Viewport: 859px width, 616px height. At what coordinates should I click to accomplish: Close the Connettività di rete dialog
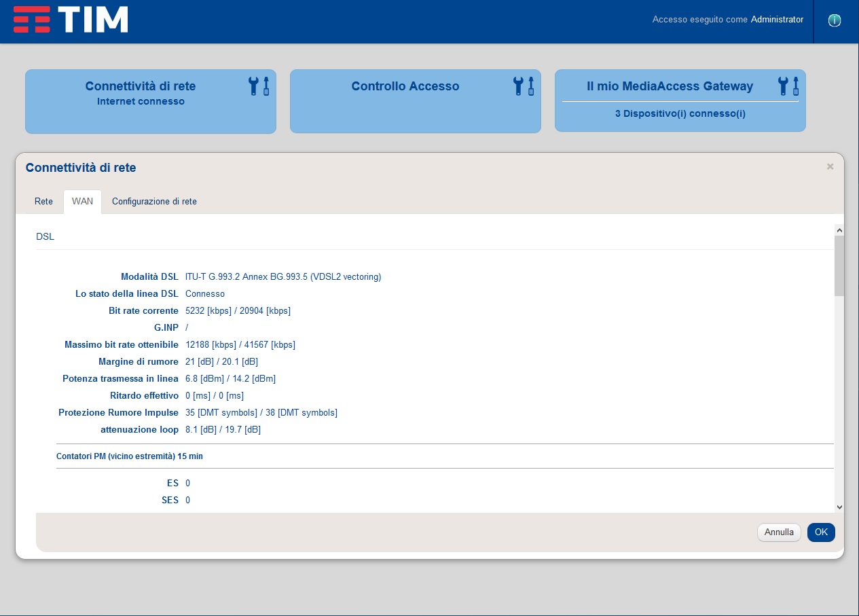[x=830, y=166]
